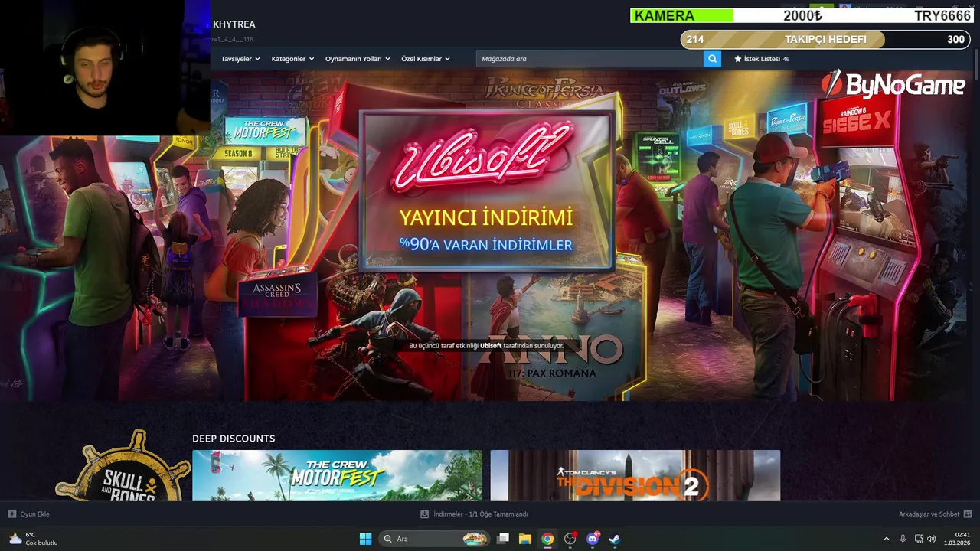Click Oyun Ekle to add game

pyautogui.click(x=29, y=514)
